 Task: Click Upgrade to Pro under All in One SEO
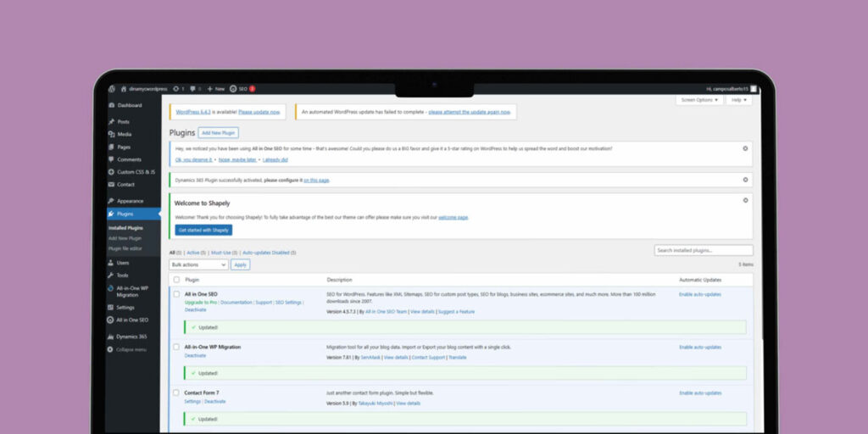coord(201,303)
